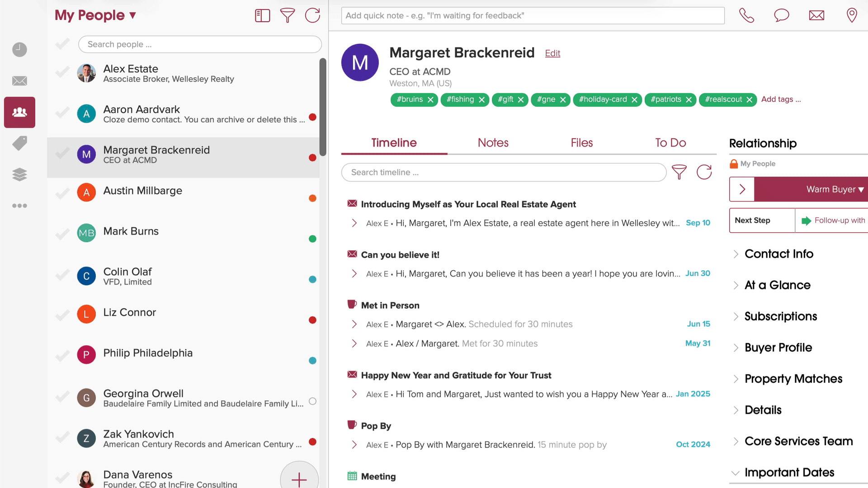The height and width of the screenshot is (488, 868).
Task: Click the timeline filter funnel icon
Action: pyautogui.click(x=679, y=172)
